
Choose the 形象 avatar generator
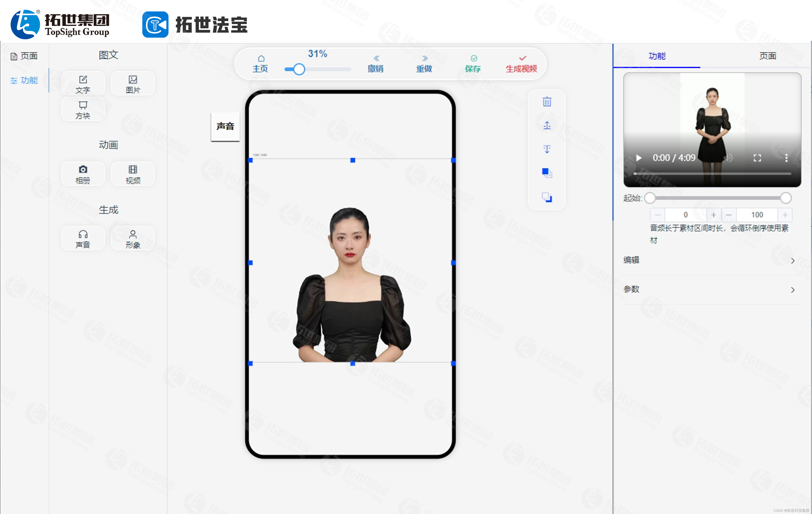[133, 238]
